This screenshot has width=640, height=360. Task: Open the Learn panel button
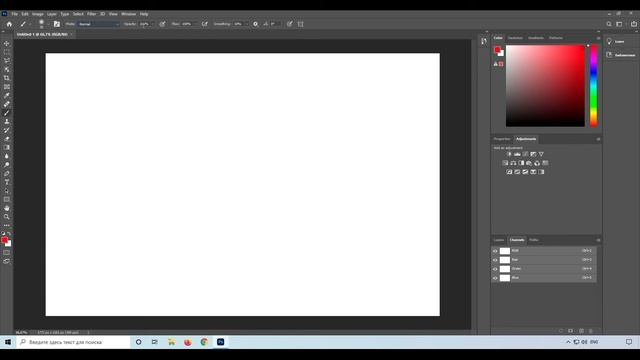(x=616, y=42)
